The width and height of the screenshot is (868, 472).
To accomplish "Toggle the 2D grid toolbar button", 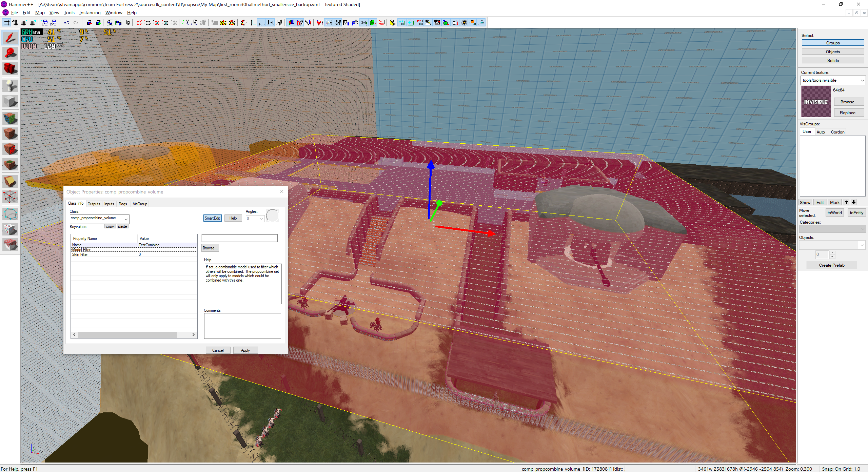I will point(6,23).
